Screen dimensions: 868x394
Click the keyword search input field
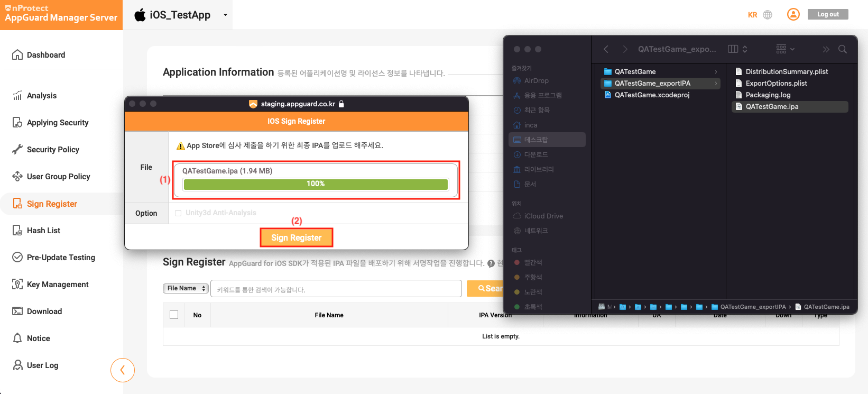point(336,289)
